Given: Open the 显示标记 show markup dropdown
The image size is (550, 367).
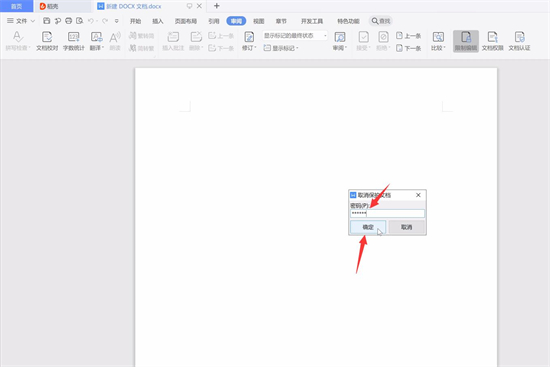Looking at the screenshot, I should [x=281, y=48].
